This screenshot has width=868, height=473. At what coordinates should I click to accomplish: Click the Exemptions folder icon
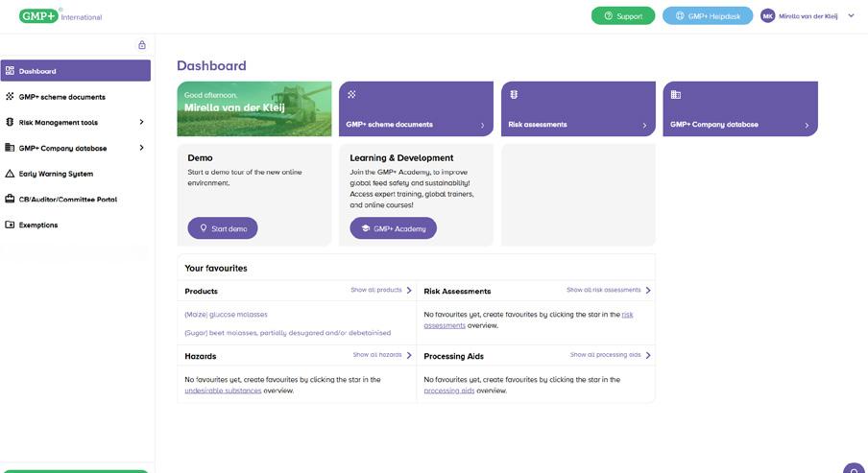[x=10, y=225]
